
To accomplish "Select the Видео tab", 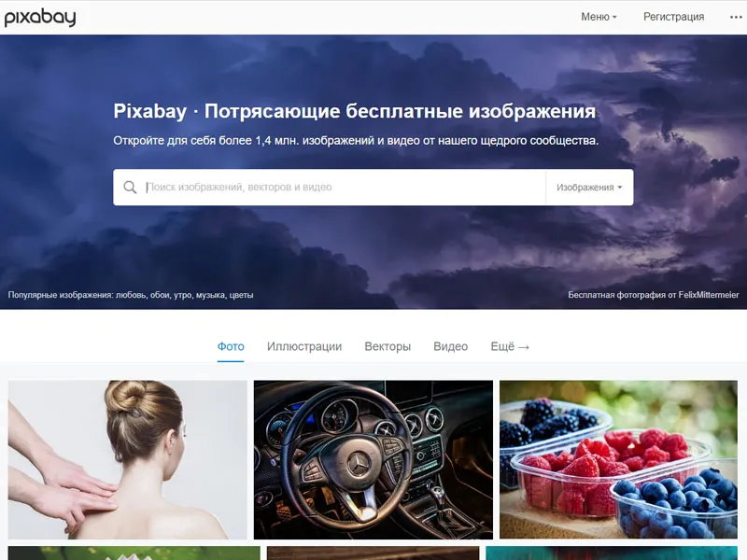I will [x=451, y=346].
